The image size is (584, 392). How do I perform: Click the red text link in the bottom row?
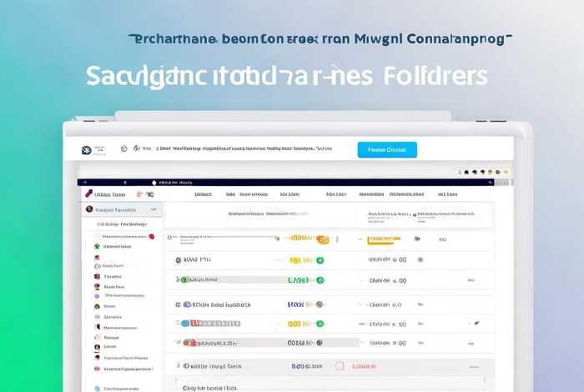[364, 366]
